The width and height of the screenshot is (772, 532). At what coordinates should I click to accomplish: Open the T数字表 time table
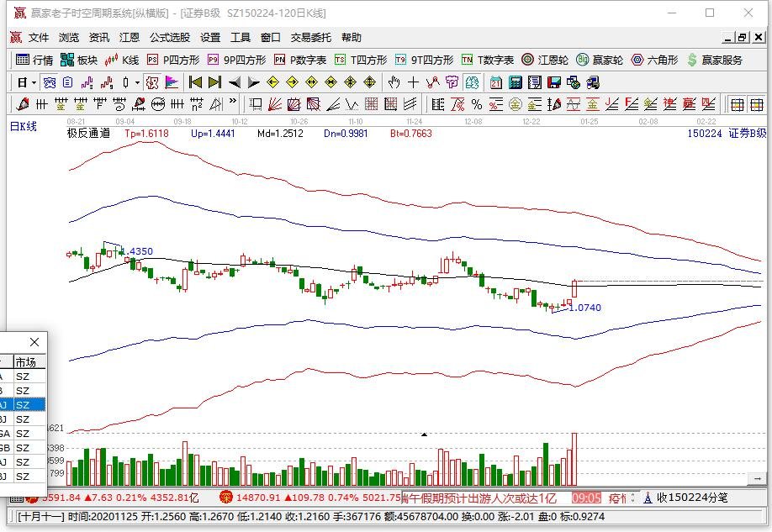(x=488, y=60)
